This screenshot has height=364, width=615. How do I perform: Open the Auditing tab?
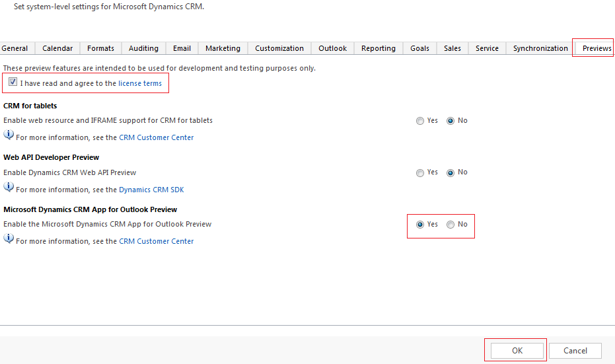tap(143, 48)
